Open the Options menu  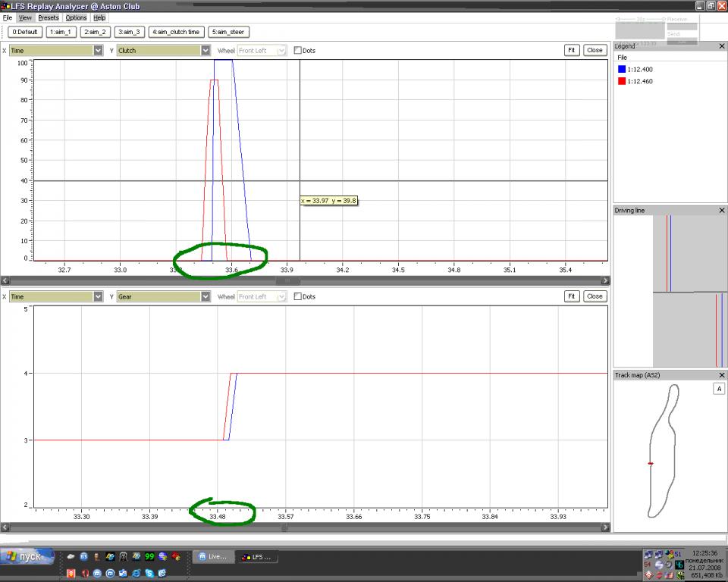click(x=76, y=17)
